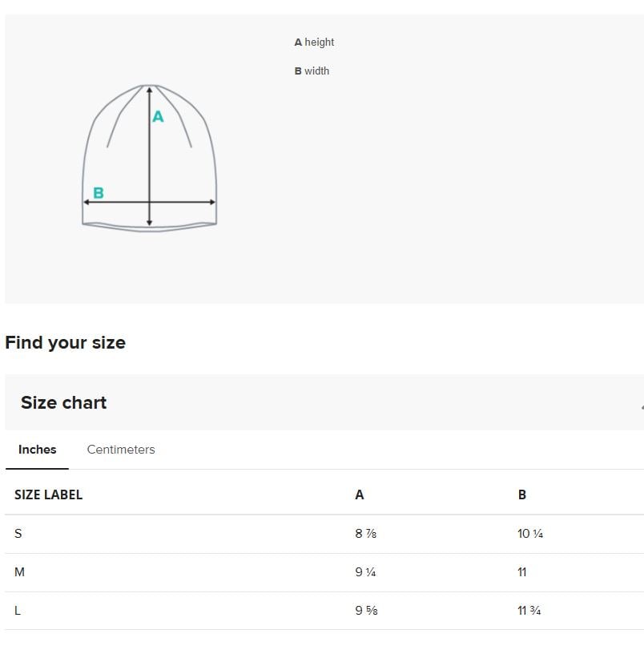Select the L size row
Image resolution: width=644 pixels, height=662 pixels.
[324, 611]
